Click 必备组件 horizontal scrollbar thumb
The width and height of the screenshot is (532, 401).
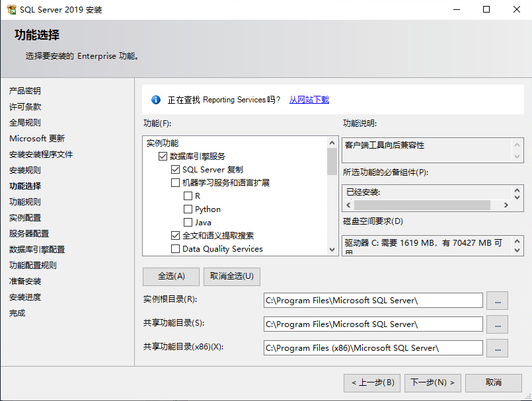pyautogui.click(x=422, y=205)
